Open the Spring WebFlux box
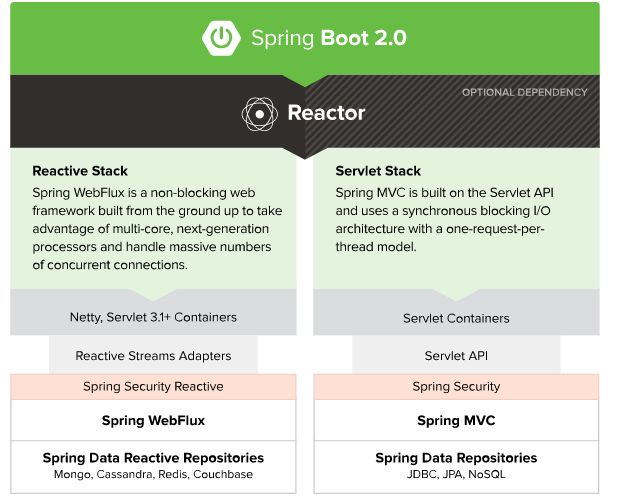This screenshot has width=617, height=504. [153, 421]
